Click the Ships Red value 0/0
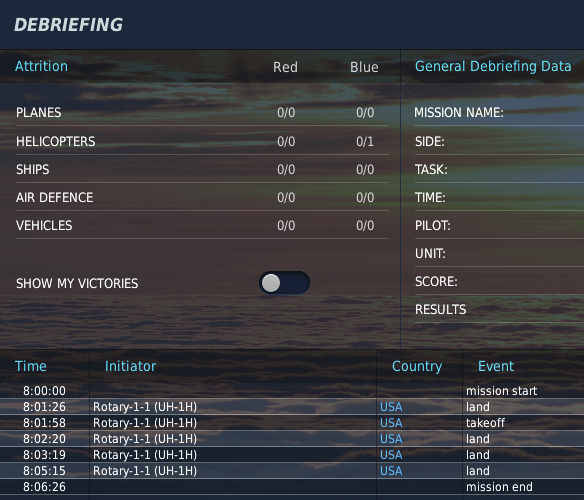The image size is (584, 500). click(286, 170)
